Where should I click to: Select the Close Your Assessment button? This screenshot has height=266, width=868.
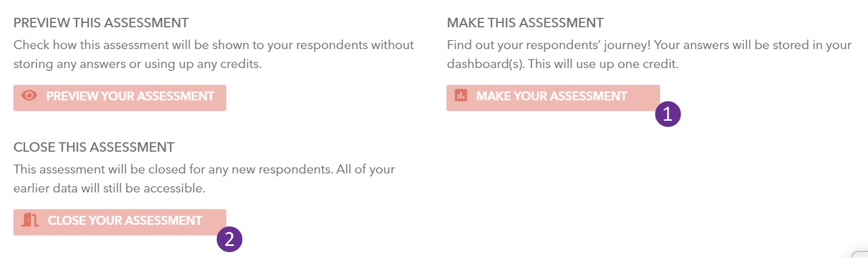pyautogui.click(x=120, y=222)
